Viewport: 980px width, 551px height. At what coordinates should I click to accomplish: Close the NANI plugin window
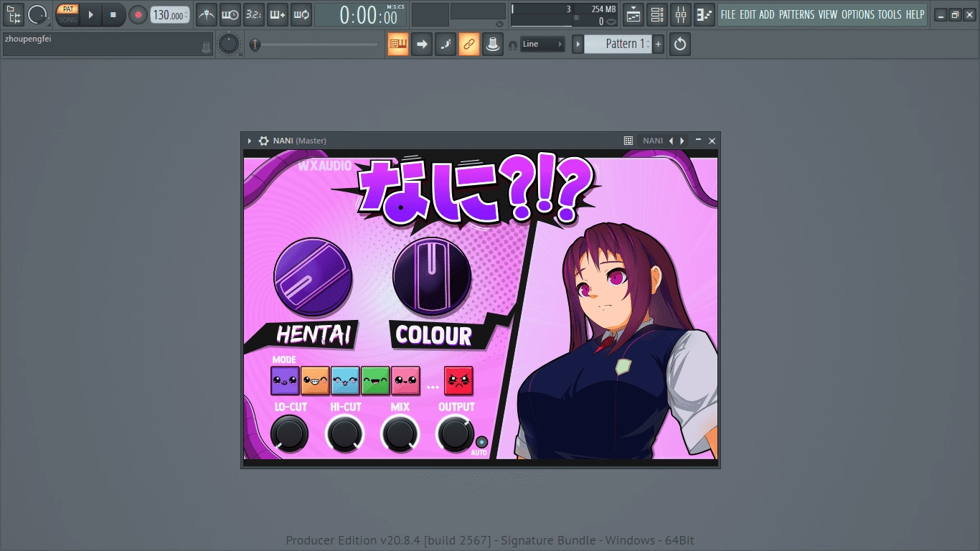[x=712, y=141]
